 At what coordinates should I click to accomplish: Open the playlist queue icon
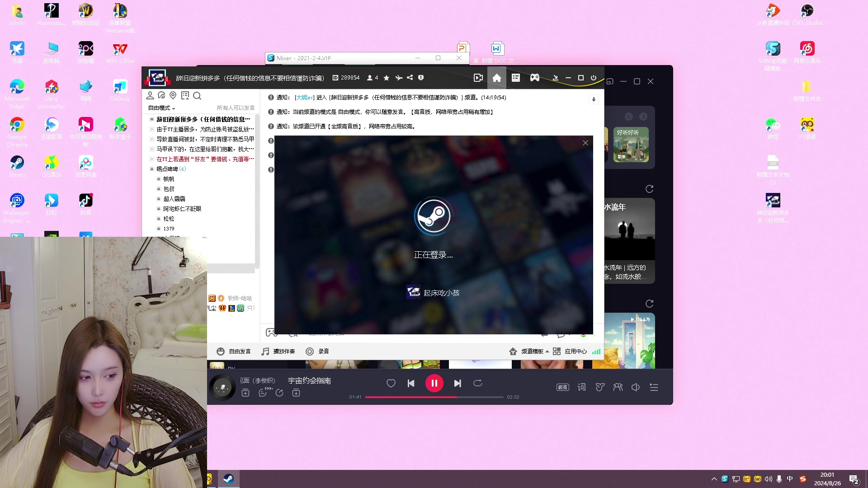tap(654, 387)
